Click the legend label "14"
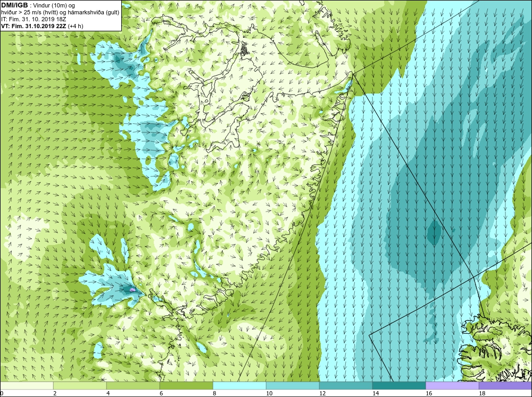Image resolution: width=532 pixels, height=397 pixels. [376, 393]
